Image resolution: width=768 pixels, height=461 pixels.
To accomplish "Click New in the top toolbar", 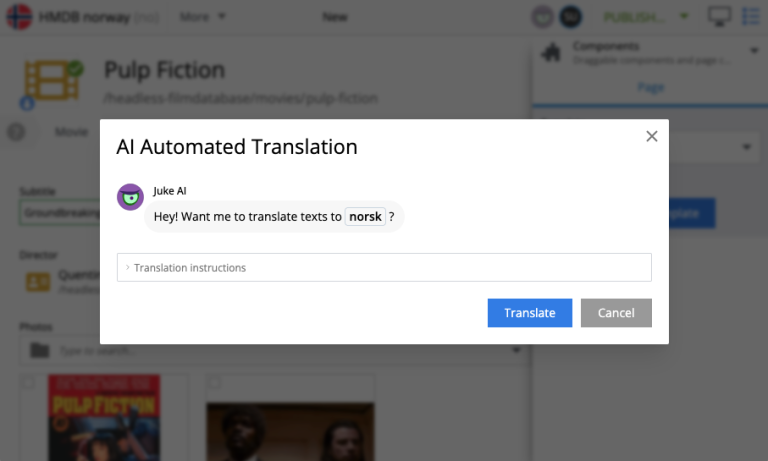I will (335, 17).
